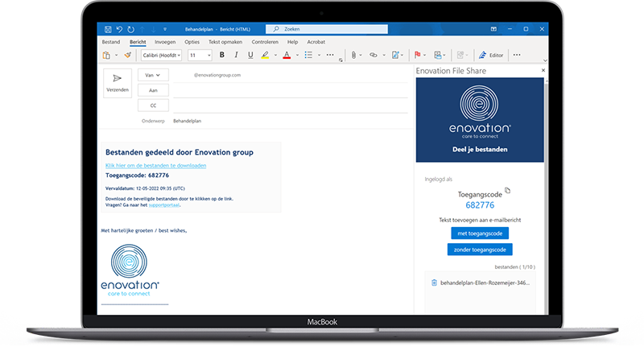This screenshot has height=347, width=644.
Task: Switch to the Opties ribbon tab
Action: click(192, 41)
